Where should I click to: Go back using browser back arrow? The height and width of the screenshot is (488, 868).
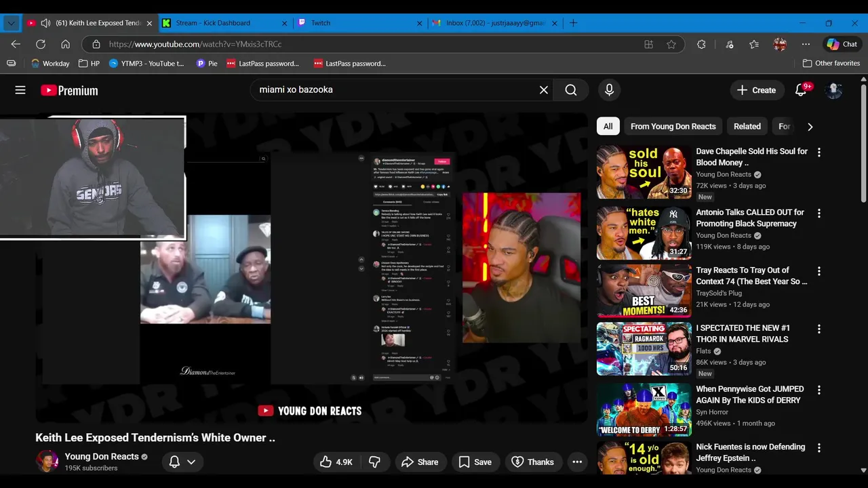click(16, 44)
